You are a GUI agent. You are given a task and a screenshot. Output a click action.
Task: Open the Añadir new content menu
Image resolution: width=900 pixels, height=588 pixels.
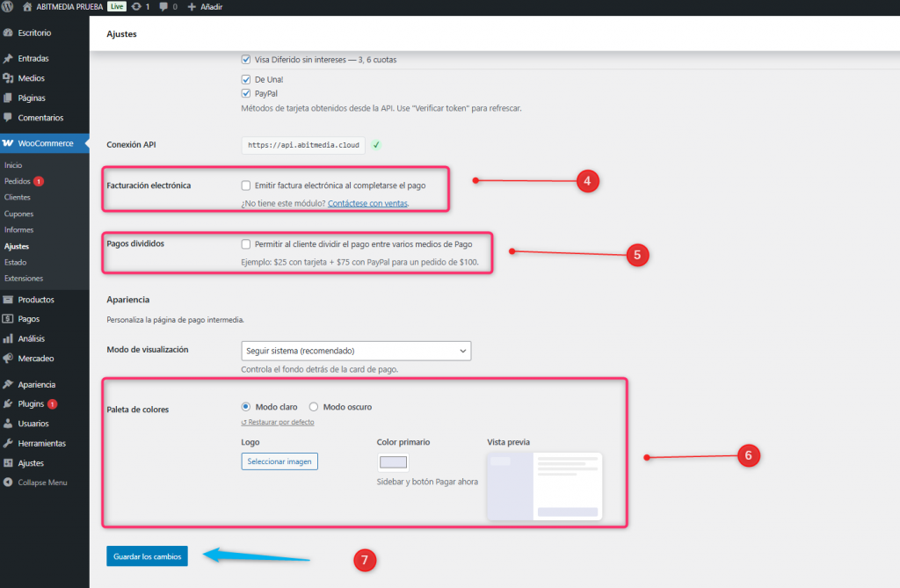click(x=205, y=7)
